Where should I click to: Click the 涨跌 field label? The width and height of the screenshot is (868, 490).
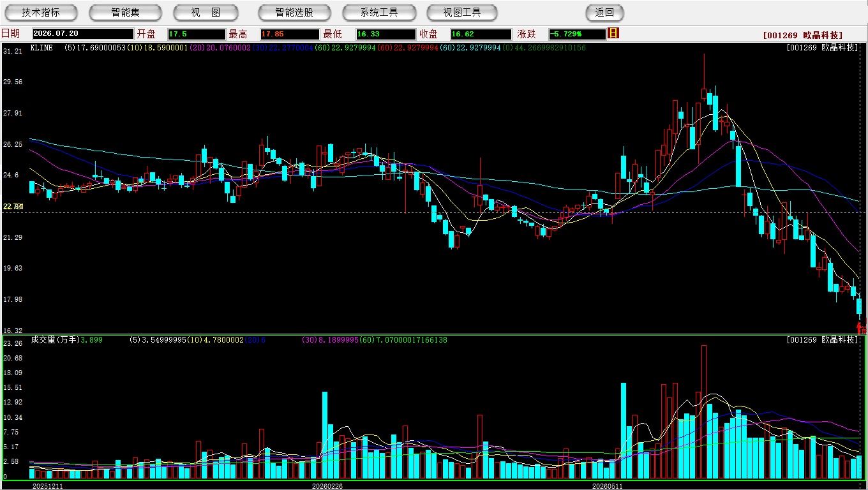click(x=527, y=34)
